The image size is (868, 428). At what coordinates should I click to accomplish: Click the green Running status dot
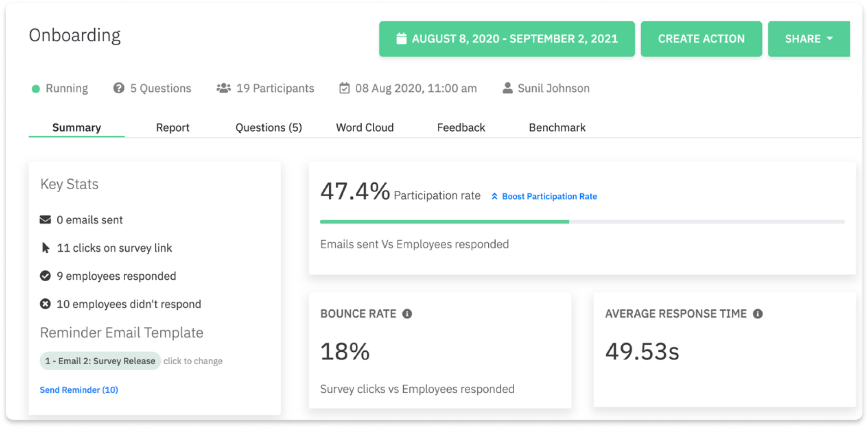(x=36, y=89)
